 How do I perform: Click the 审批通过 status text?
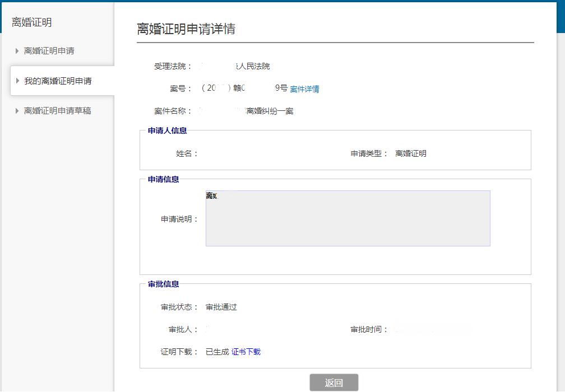(x=221, y=307)
